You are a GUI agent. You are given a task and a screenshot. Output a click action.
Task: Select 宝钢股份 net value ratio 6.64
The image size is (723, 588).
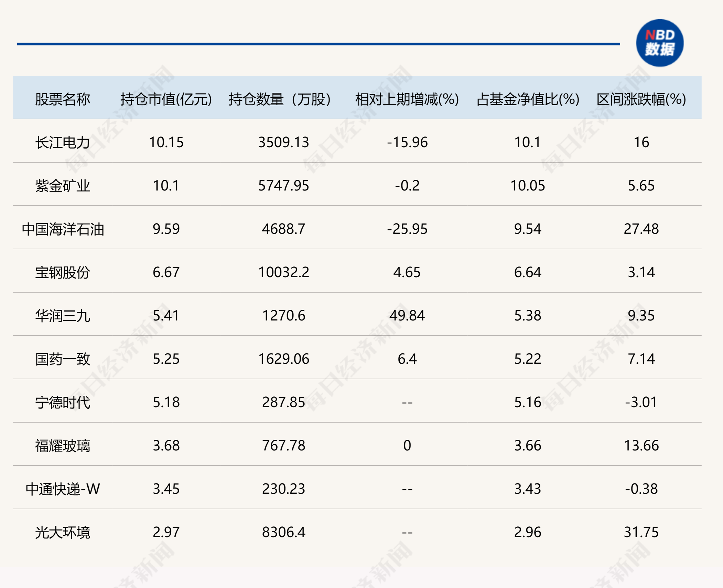pos(528,272)
